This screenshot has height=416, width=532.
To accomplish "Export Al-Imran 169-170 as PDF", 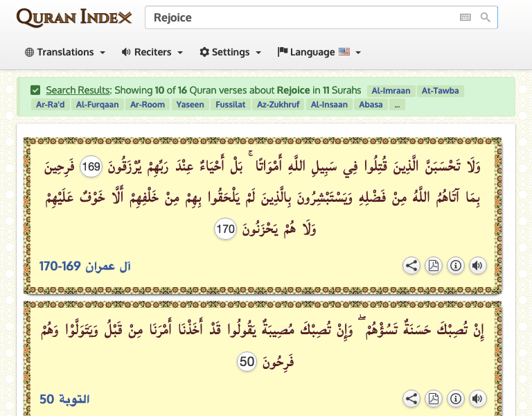I will [x=433, y=266].
